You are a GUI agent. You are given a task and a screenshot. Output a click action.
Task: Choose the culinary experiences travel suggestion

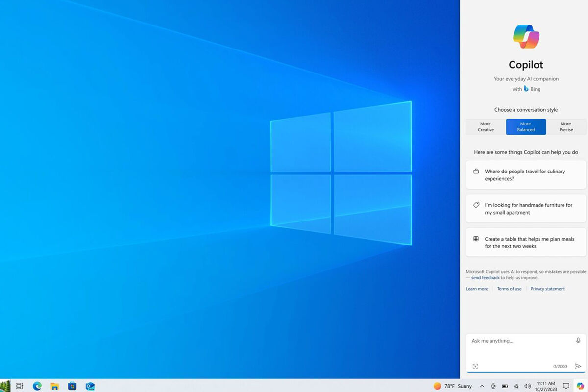(526, 175)
